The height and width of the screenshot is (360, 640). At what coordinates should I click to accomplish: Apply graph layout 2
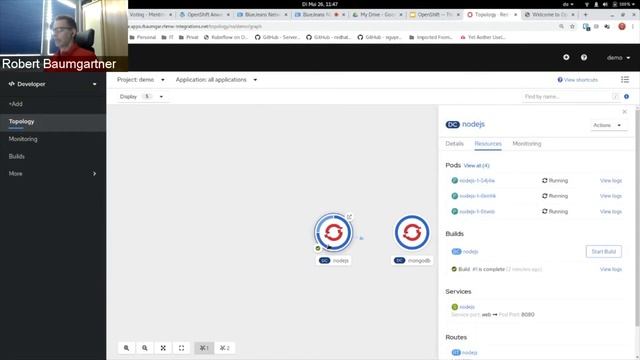click(x=224, y=348)
